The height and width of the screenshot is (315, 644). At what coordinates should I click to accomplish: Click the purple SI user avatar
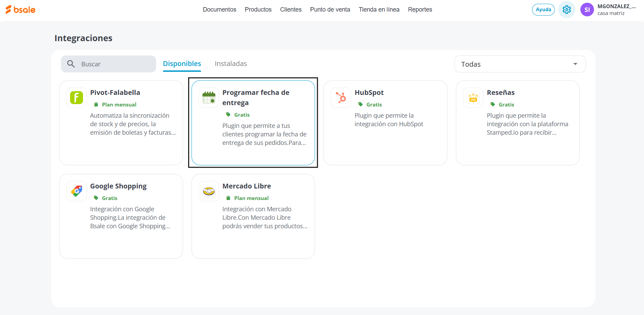point(587,10)
